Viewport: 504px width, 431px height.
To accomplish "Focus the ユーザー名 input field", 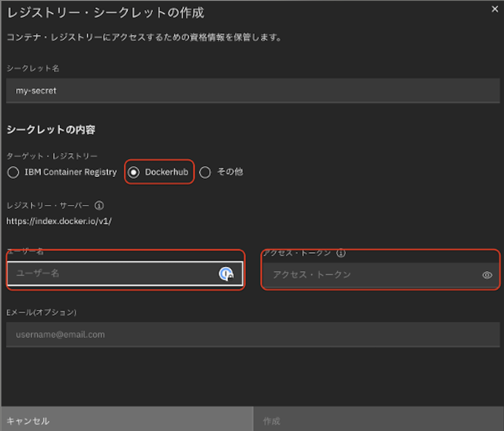I will (125, 273).
